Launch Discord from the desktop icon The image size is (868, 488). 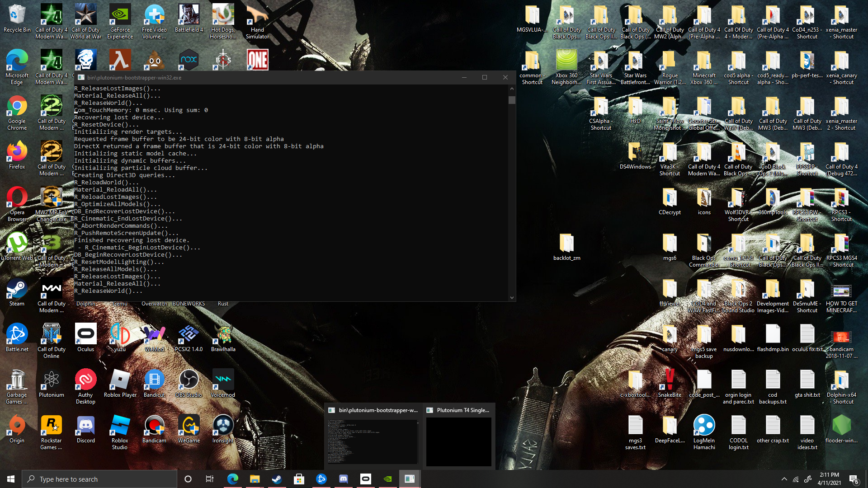coord(85,429)
